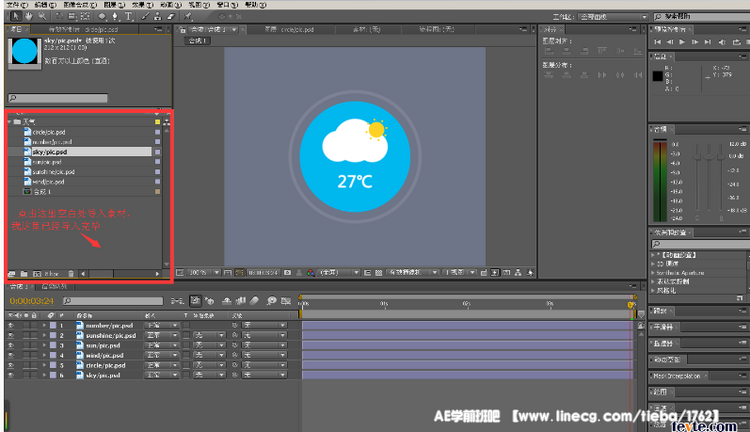The height and width of the screenshot is (432, 750).
Task: Expand layer 3 sun/pic.psd properties
Action: coord(44,345)
